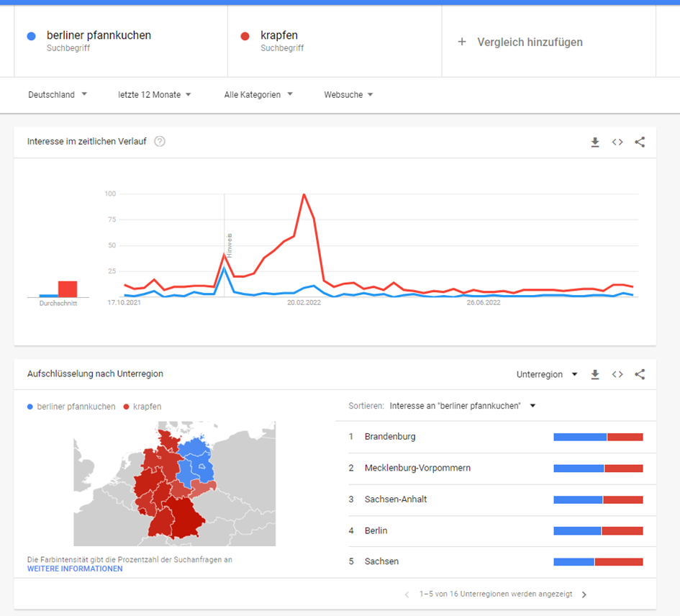Edit the berliner pfannkuchen search term
The image size is (680, 616).
point(99,35)
